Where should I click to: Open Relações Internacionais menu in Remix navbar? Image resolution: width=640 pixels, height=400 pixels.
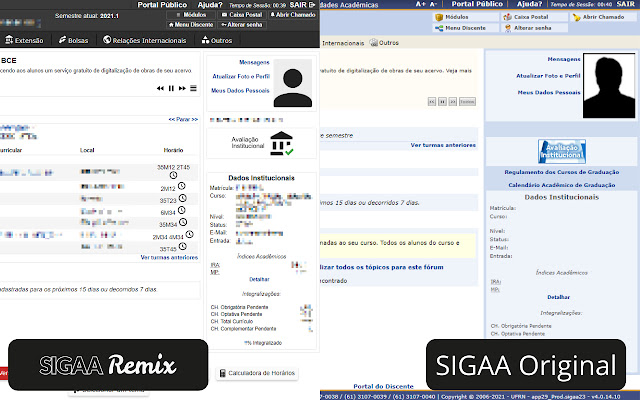tap(144, 40)
